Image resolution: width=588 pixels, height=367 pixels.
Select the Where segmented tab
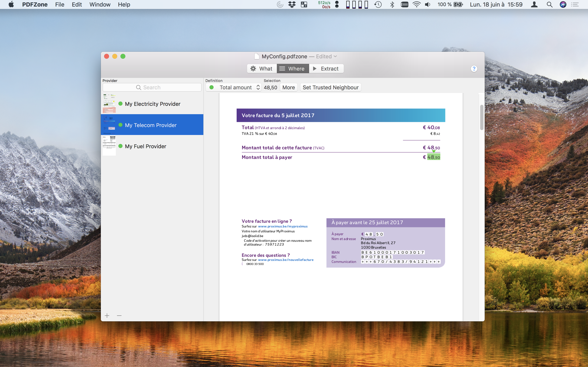[x=293, y=69]
